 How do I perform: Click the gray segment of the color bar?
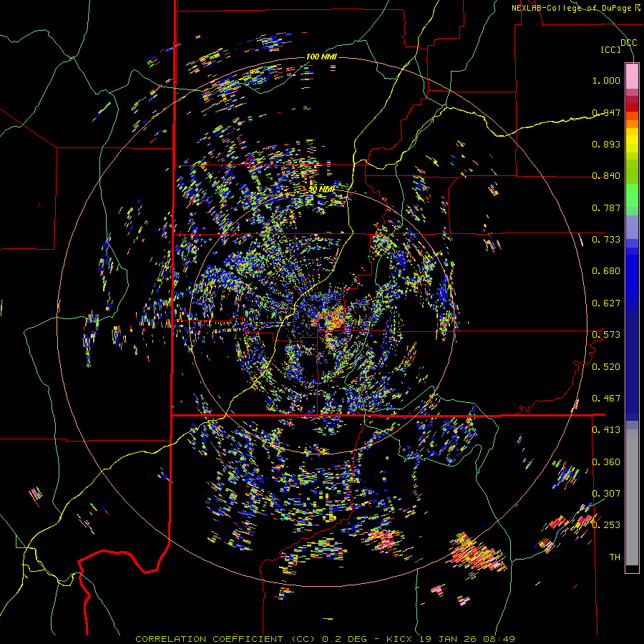632,497
